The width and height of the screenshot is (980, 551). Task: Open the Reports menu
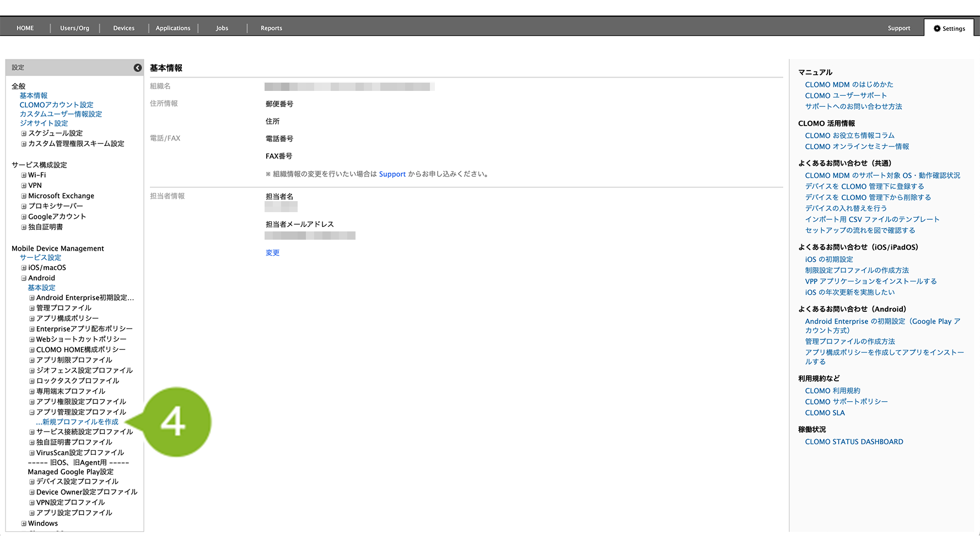pos(271,28)
